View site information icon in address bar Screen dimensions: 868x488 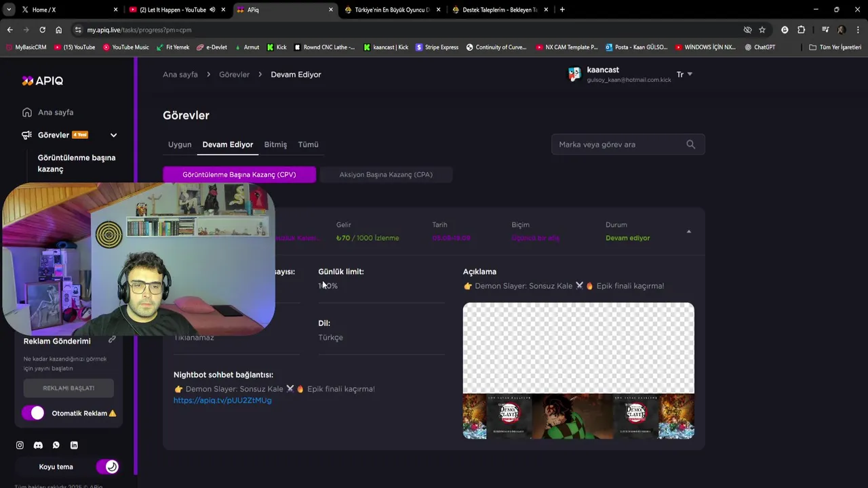[78, 30]
